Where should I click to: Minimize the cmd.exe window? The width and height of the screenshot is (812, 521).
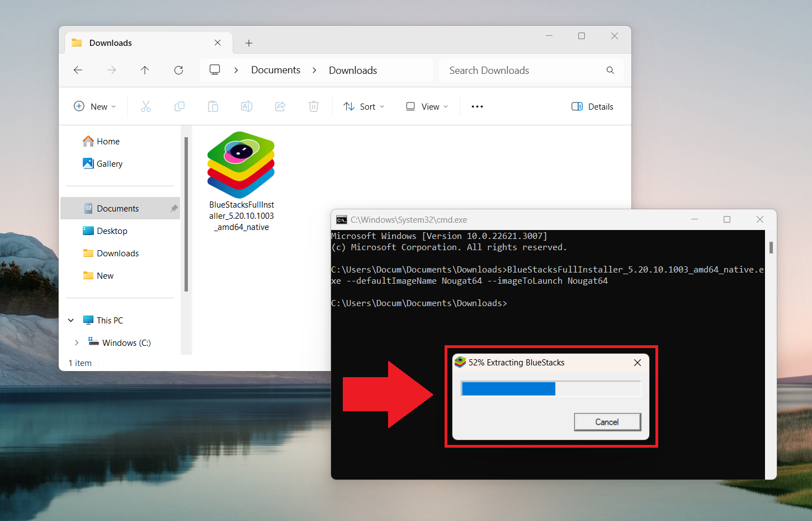[x=695, y=219]
